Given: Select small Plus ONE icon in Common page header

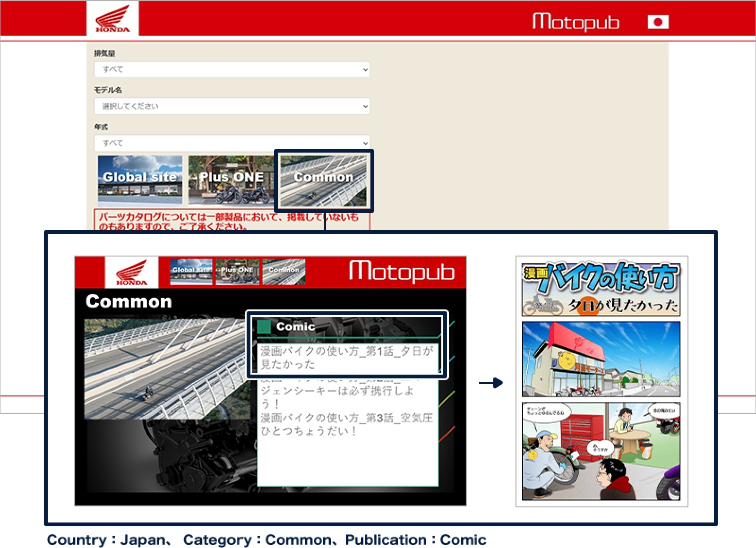Looking at the screenshot, I should (x=237, y=272).
